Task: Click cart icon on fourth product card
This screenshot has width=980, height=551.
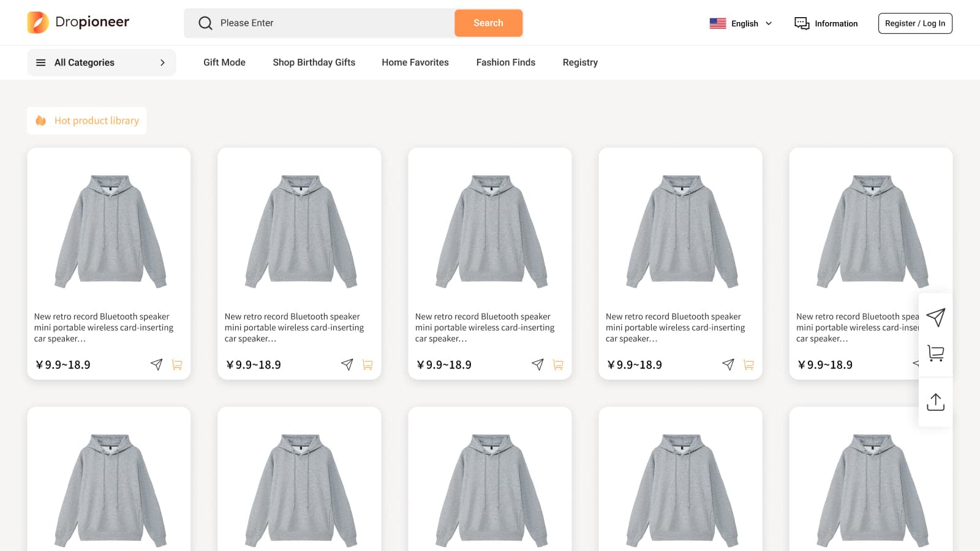Action: [x=748, y=365]
